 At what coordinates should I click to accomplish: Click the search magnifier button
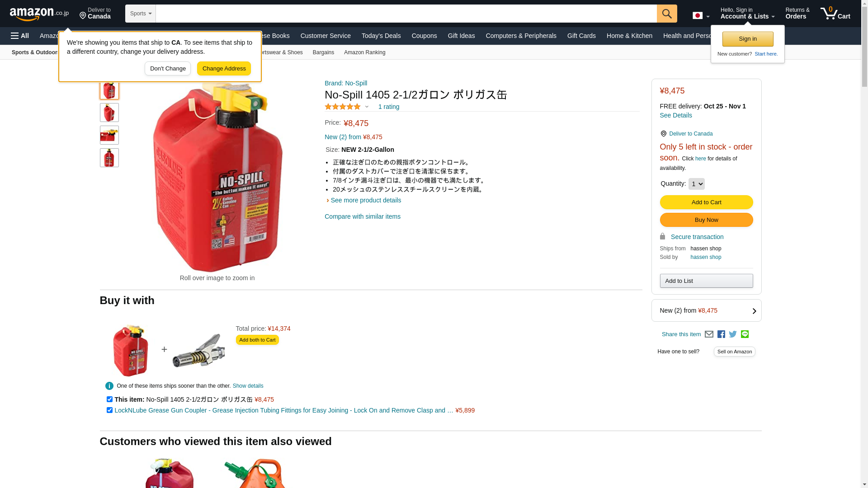[x=667, y=14]
